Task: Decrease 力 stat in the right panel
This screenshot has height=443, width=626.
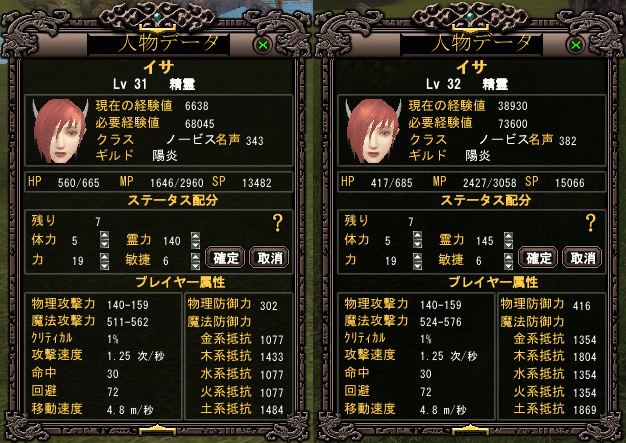Action: coord(417,265)
